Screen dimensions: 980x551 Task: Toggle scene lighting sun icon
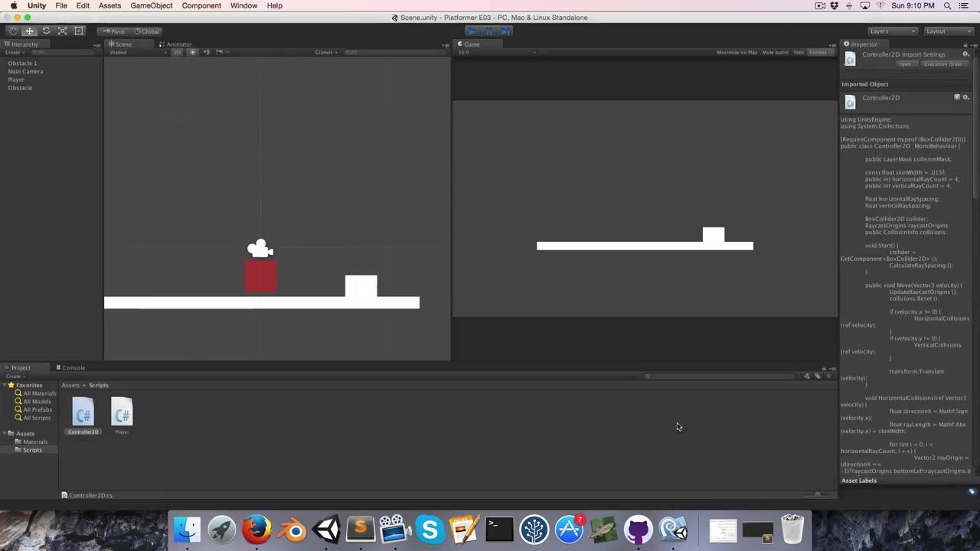[x=192, y=52]
